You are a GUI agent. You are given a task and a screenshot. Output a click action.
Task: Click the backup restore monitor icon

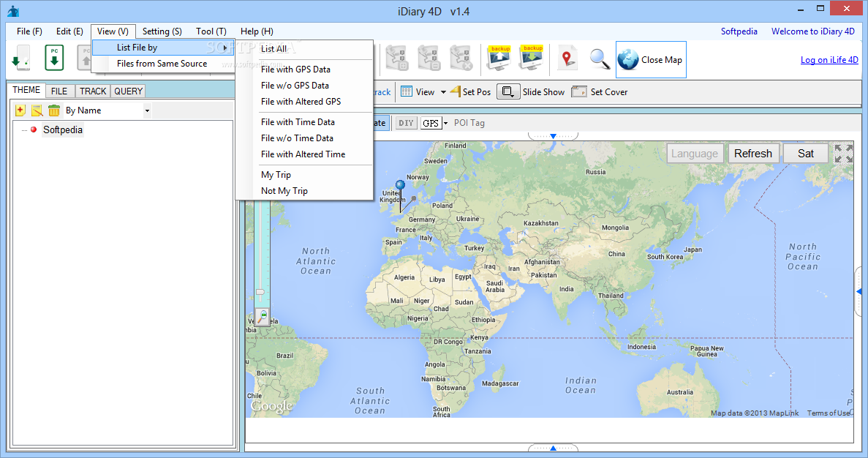[532, 58]
